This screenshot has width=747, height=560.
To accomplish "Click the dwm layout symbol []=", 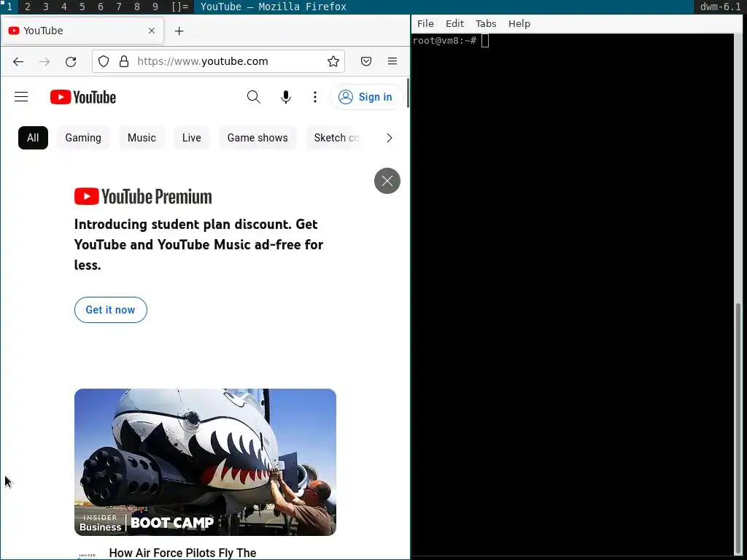I will pos(179,7).
